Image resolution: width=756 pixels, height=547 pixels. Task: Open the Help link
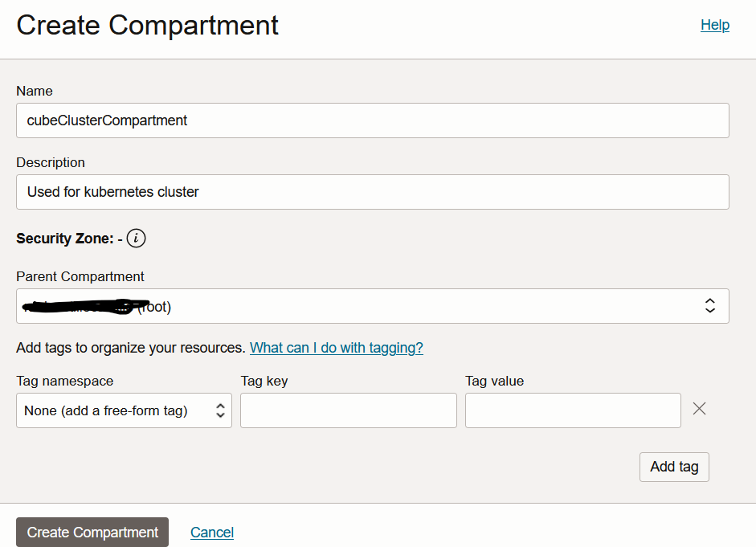pos(714,25)
